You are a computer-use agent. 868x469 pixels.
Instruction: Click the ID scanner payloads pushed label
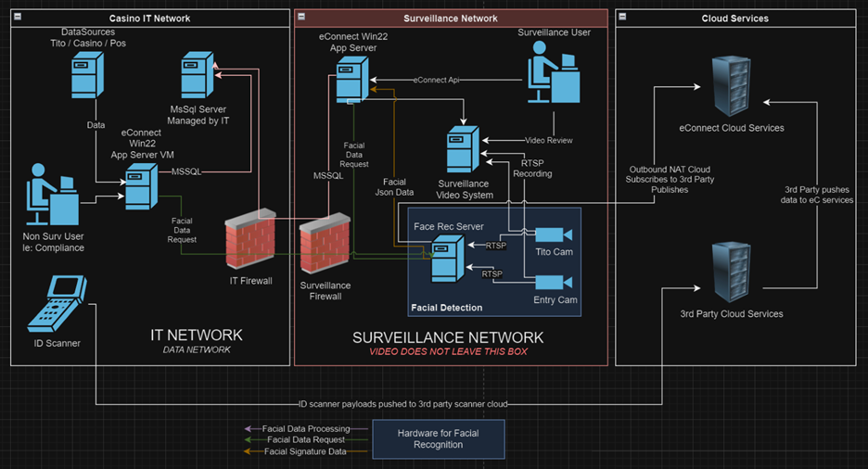click(x=403, y=404)
